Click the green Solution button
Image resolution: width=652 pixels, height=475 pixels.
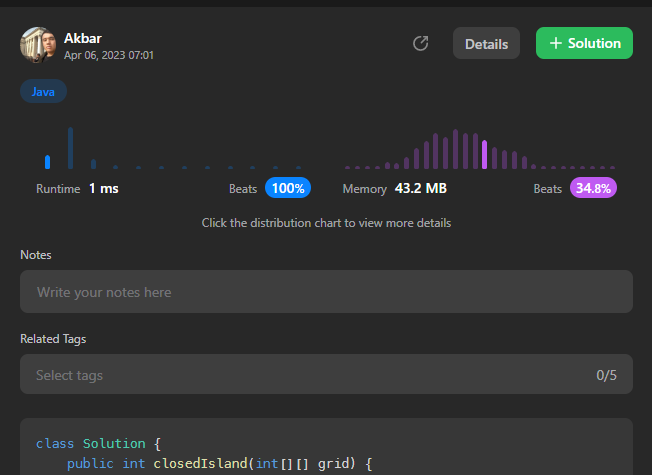coord(584,43)
